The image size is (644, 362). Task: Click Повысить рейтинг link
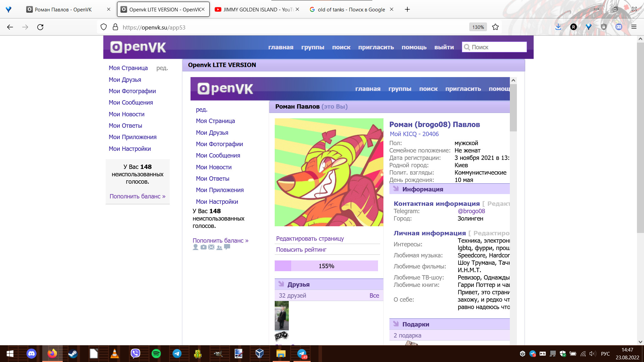[301, 250]
